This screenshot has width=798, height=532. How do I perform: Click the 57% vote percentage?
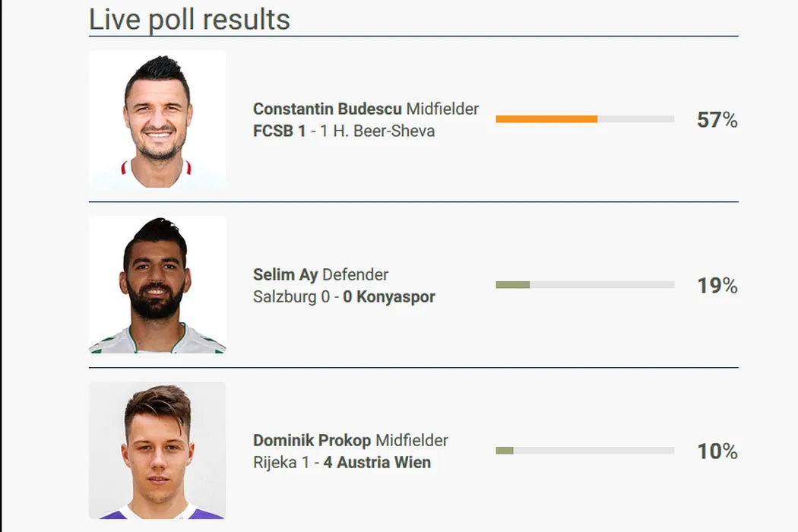717,120
